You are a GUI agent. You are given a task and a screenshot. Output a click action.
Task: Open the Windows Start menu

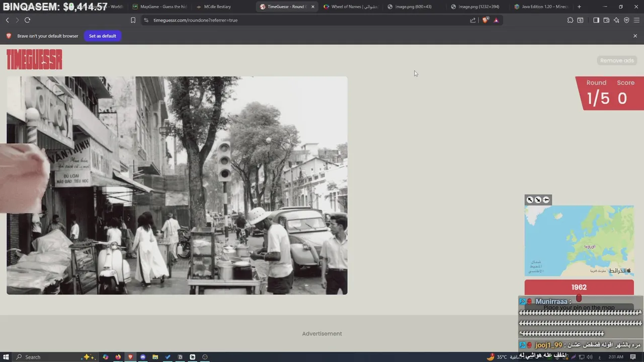point(6,357)
